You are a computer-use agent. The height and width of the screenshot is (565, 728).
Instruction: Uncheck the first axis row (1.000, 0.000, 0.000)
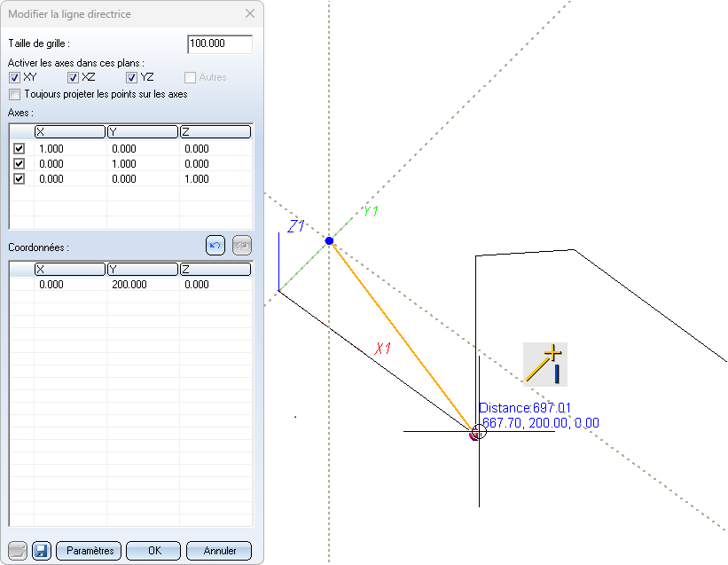click(x=19, y=149)
